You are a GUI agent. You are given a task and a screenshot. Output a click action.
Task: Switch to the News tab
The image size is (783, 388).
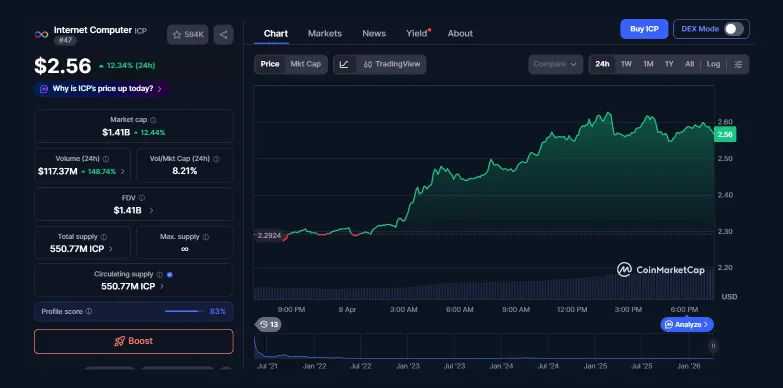[x=374, y=33]
